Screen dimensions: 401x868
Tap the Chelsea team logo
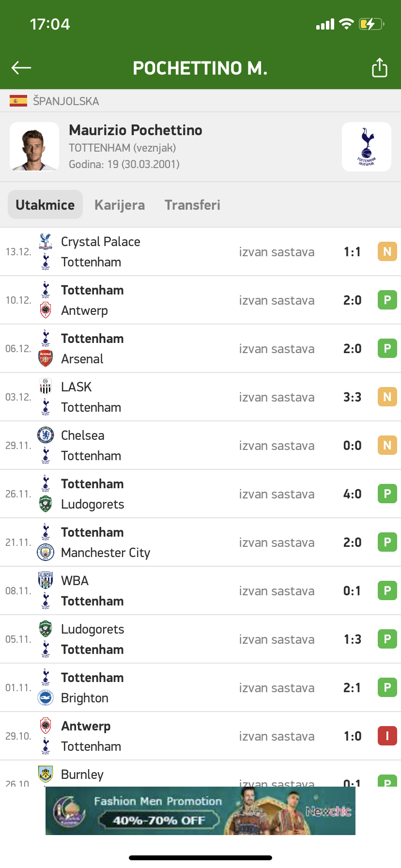tap(46, 435)
